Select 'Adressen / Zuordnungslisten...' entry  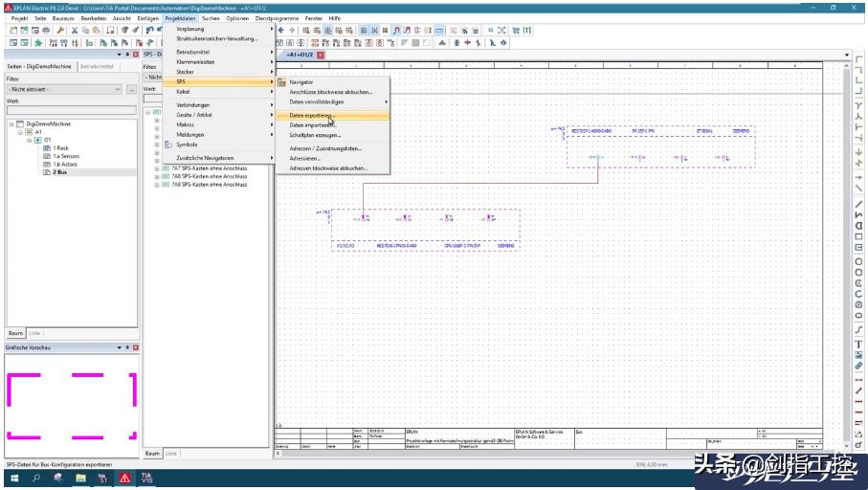pyautogui.click(x=332, y=149)
